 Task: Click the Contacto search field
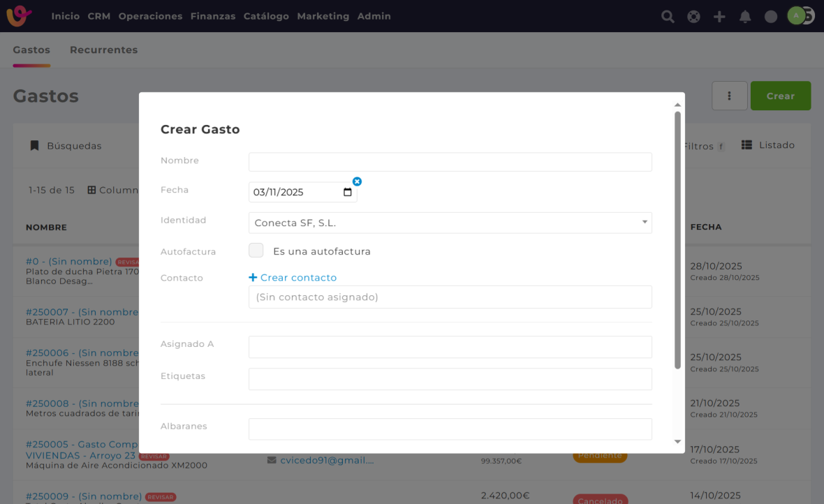click(x=450, y=297)
